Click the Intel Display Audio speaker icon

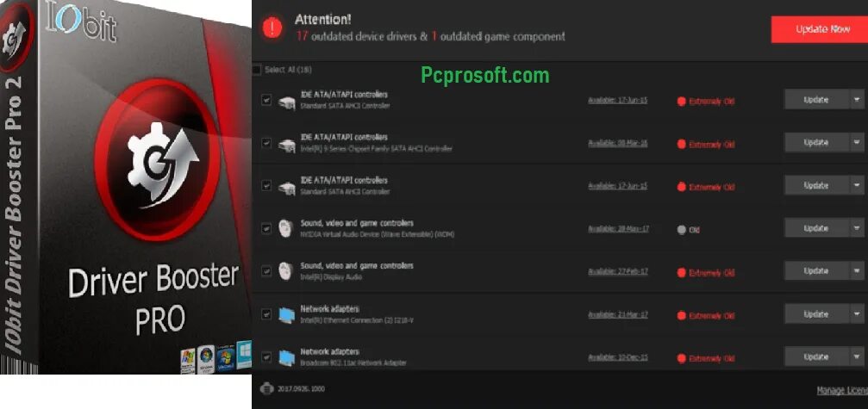(x=285, y=271)
